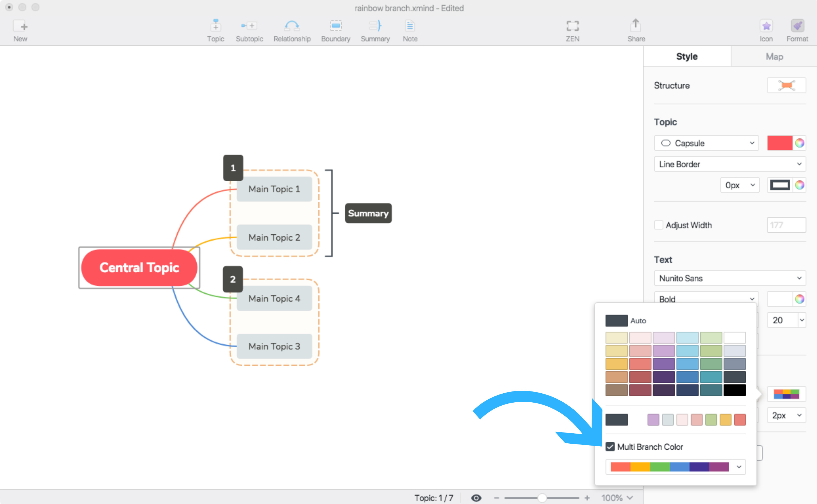Screen dimensions: 817x504
Task: Click the boundary label 1
Action: 233,168
